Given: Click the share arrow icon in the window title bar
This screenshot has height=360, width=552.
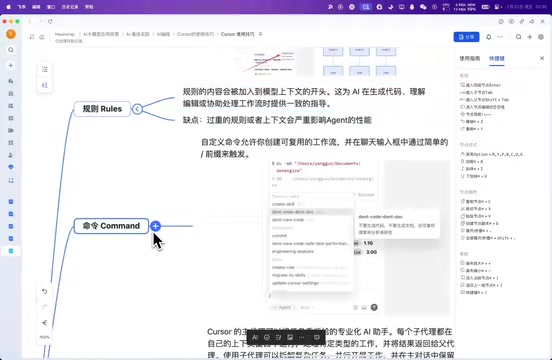Looking at the screenshot, I should pyautogui.click(x=532, y=21).
